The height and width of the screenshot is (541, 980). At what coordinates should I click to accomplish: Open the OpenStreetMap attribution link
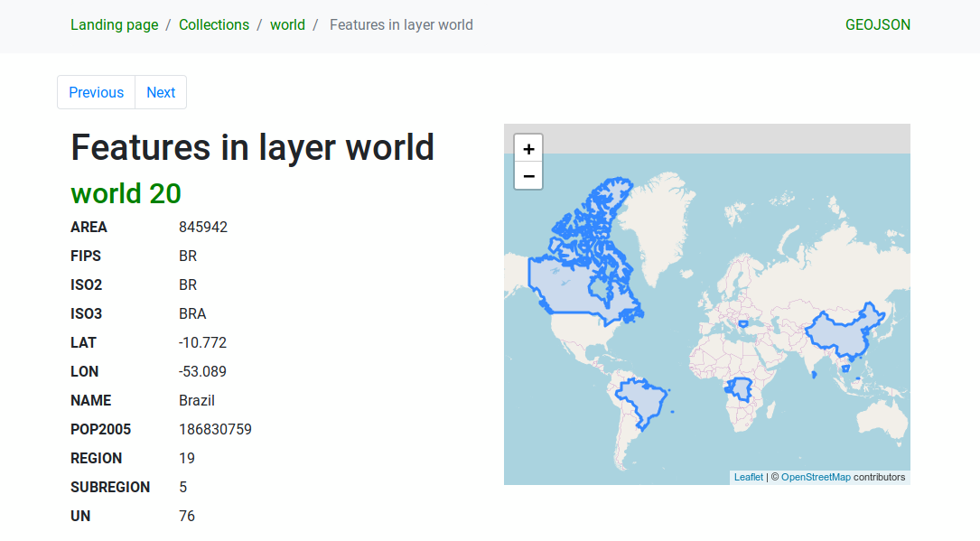click(x=815, y=477)
